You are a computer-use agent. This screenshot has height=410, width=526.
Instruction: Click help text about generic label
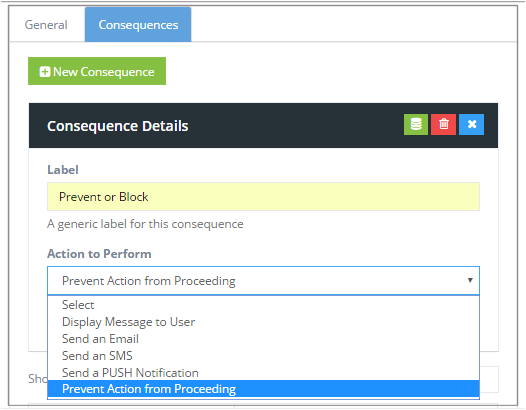[x=145, y=224]
